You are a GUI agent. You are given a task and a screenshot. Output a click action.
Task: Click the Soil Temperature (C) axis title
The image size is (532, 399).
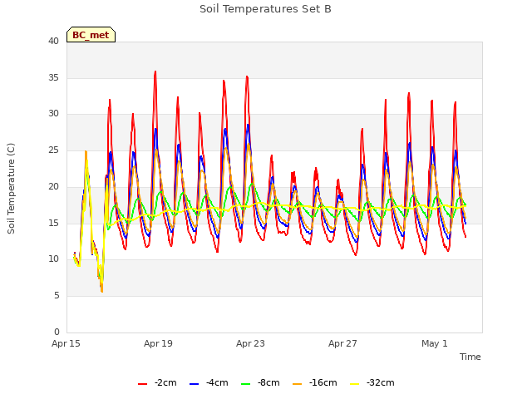click(11, 189)
